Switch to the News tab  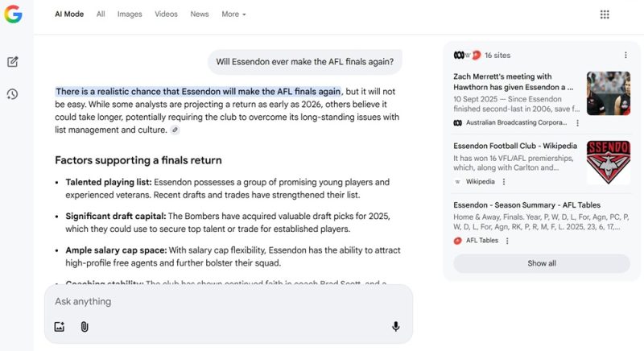point(200,14)
